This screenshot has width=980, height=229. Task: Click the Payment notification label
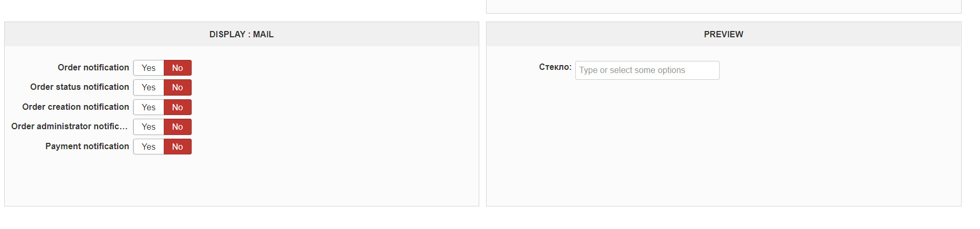pos(87,146)
